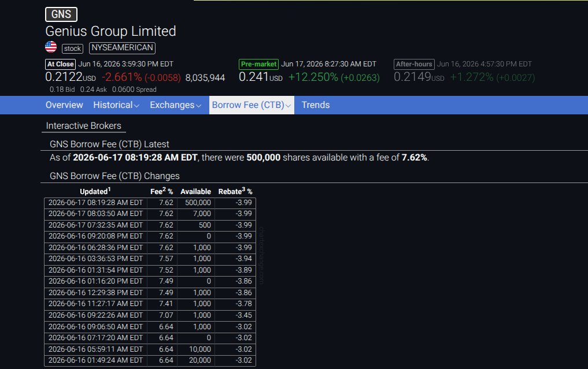Select the row 2026-06-16 01:31:54 PM EDT
Image resolution: width=588 pixels, height=369 pixels.
click(x=150, y=270)
